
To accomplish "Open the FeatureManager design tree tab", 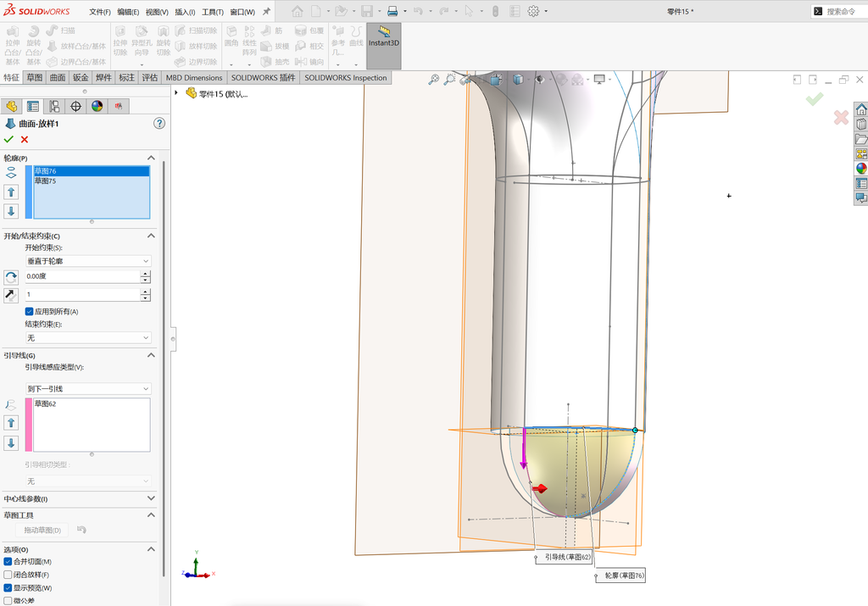I will click(x=12, y=106).
